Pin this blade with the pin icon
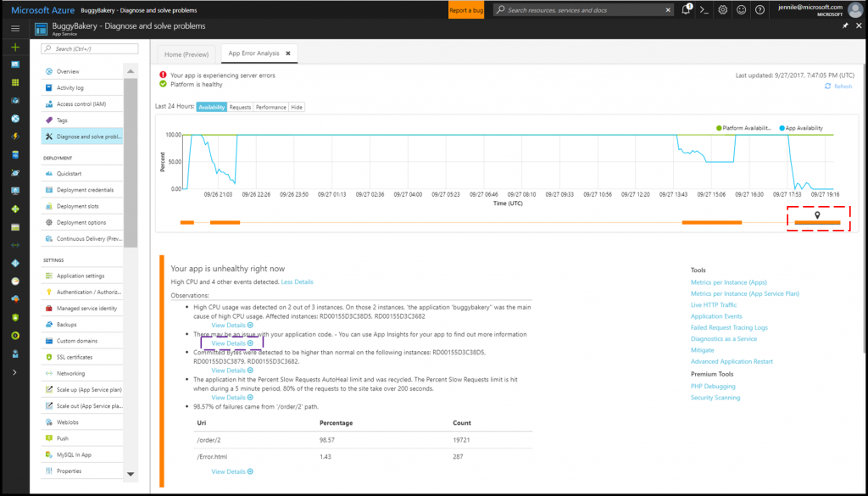 pos(845,26)
